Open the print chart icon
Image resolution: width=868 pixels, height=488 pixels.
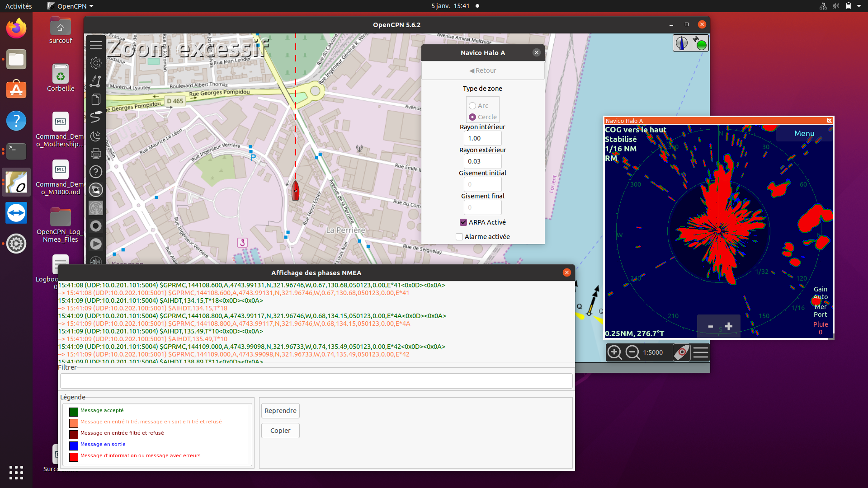[x=95, y=154]
